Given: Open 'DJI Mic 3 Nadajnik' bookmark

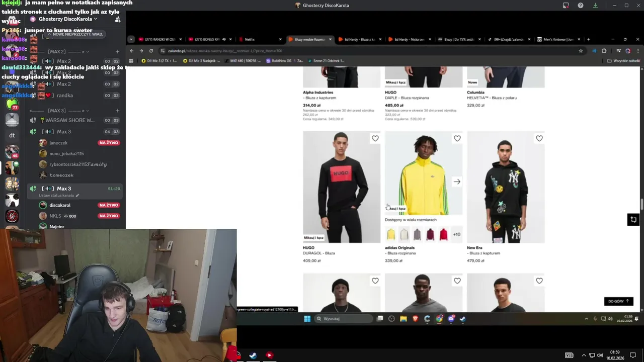Looking at the screenshot, I should click(202, 61).
